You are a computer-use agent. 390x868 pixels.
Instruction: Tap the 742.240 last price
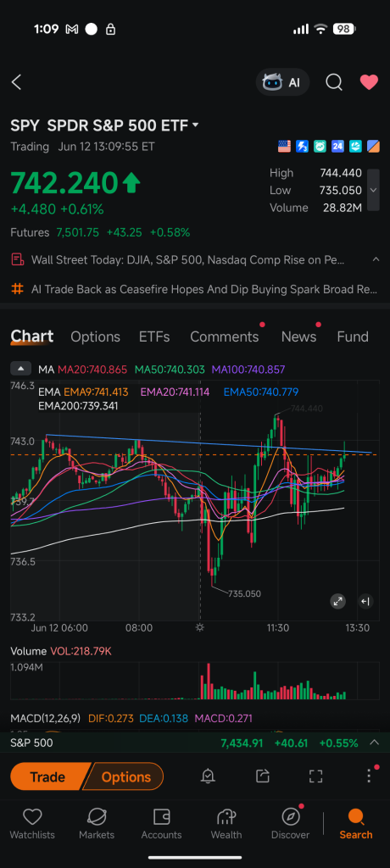coord(64,183)
